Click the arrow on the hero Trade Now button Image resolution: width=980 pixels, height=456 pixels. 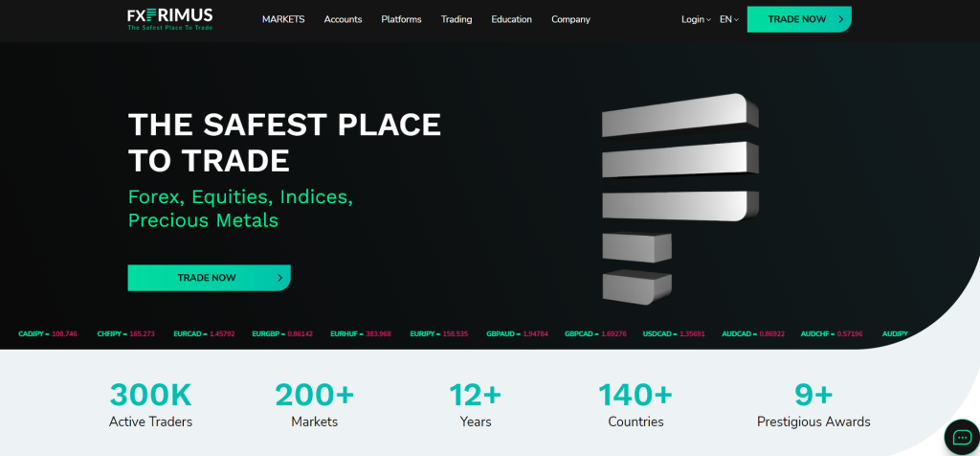pyautogui.click(x=279, y=278)
